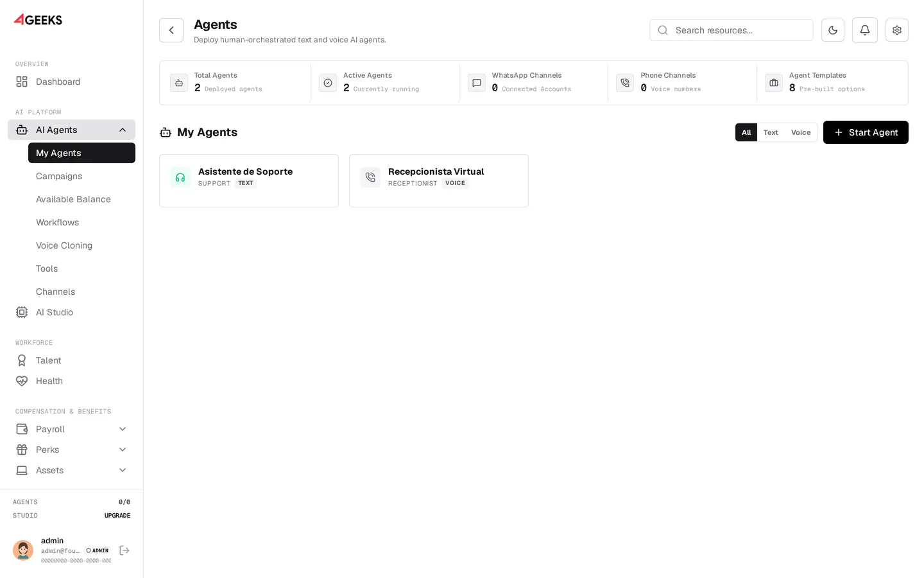The image size is (924, 578).
Task: Click the Total Agents robot icon
Action: click(179, 83)
